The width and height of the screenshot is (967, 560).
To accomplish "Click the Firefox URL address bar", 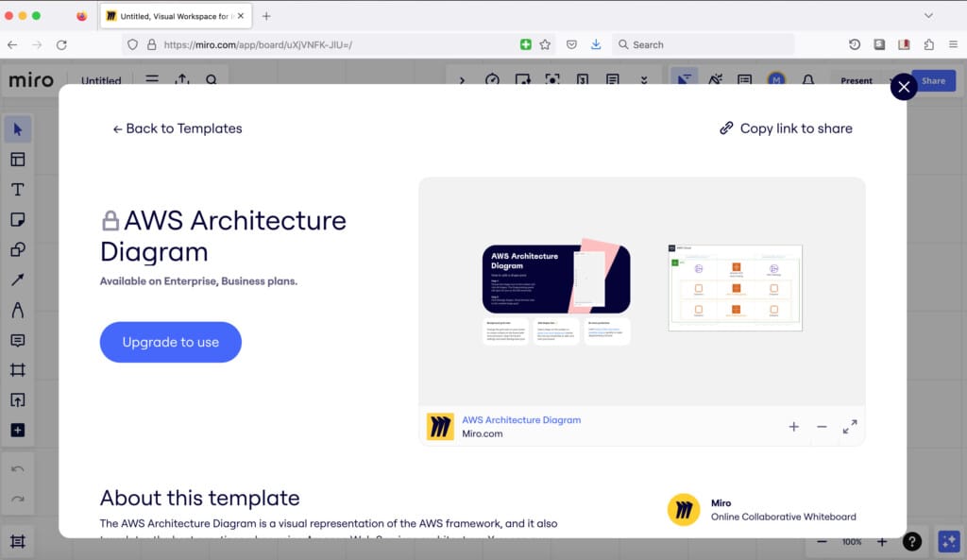I will click(339, 44).
